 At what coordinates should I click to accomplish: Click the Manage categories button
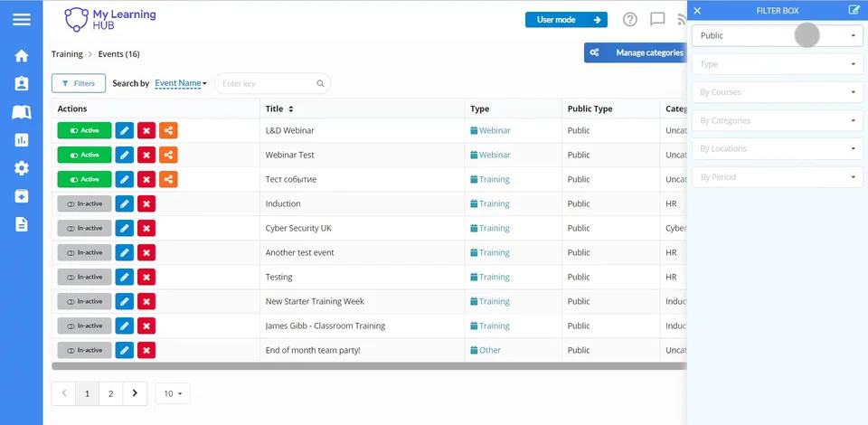point(636,52)
